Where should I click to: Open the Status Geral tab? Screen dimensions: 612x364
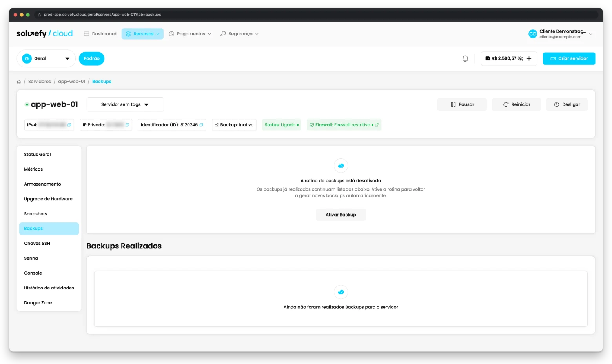pyautogui.click(x=49, y=155)
